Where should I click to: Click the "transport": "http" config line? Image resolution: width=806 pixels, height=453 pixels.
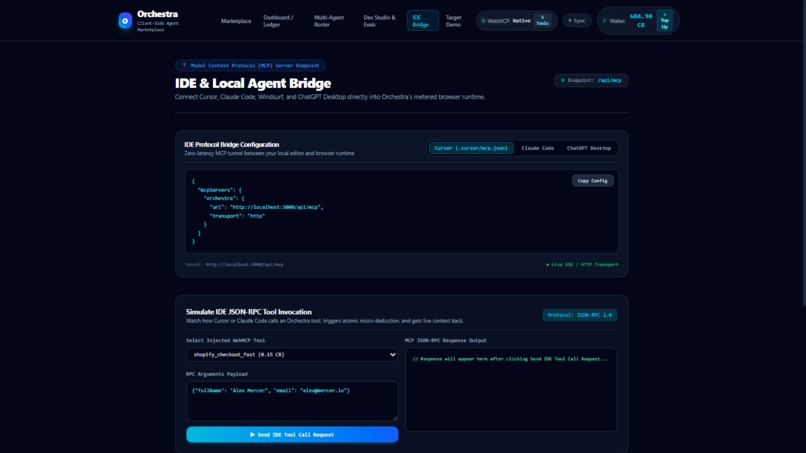click(x=237, y=216)
